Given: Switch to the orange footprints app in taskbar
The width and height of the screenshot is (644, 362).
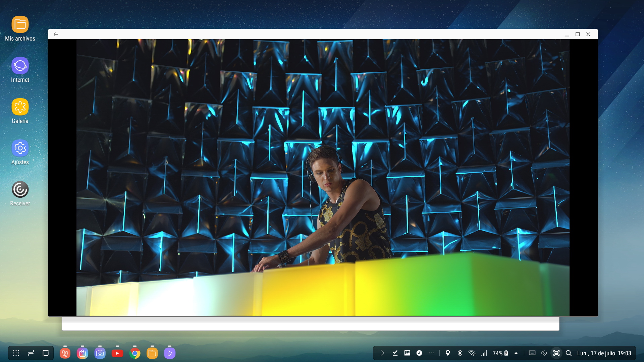Looking at the screenshot, I should 65,353.
